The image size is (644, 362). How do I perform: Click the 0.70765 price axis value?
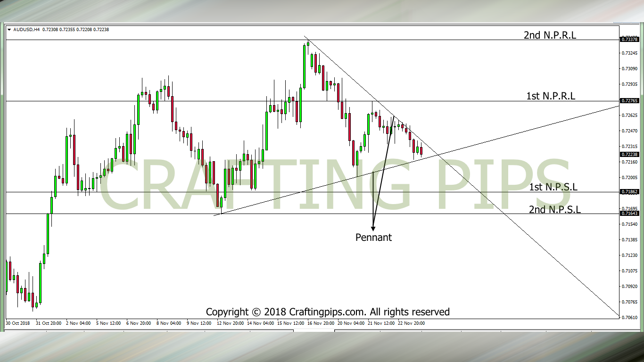coord(630,302)
